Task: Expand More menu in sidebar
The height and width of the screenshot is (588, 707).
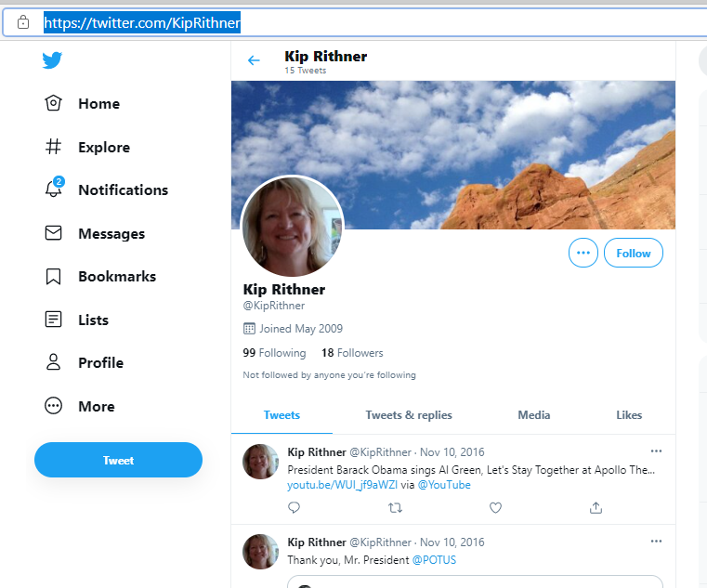Action: click(80, 406)
